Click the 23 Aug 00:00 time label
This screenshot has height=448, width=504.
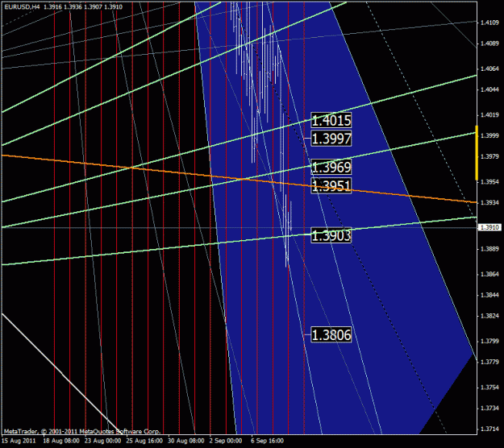coord(103,441)
